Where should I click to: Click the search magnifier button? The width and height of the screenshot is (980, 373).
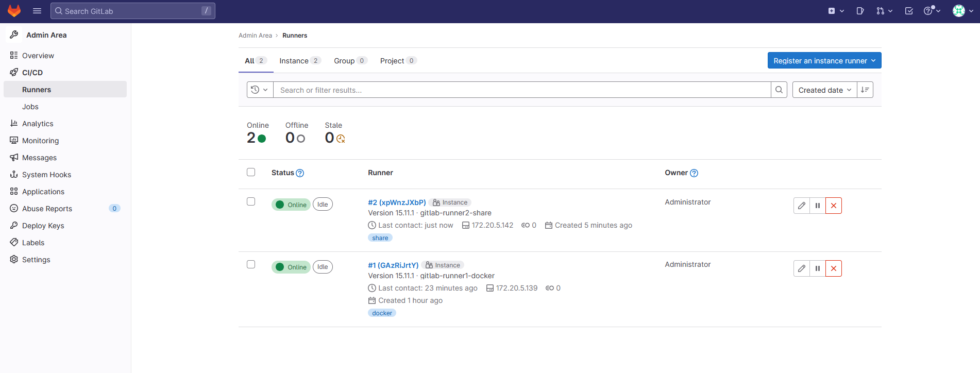[x=779, y=90]
